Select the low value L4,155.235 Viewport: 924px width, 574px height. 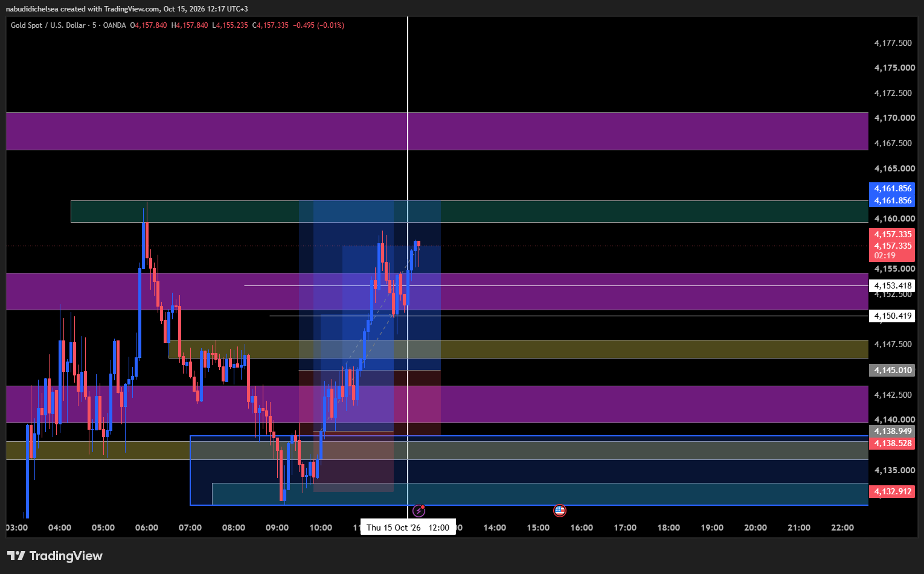tap(230, 25)
